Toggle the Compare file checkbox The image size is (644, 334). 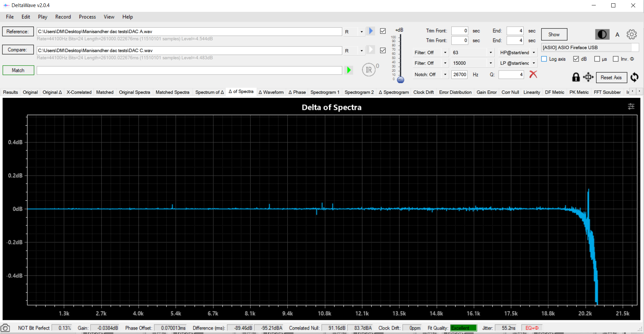tap(383, 50)
